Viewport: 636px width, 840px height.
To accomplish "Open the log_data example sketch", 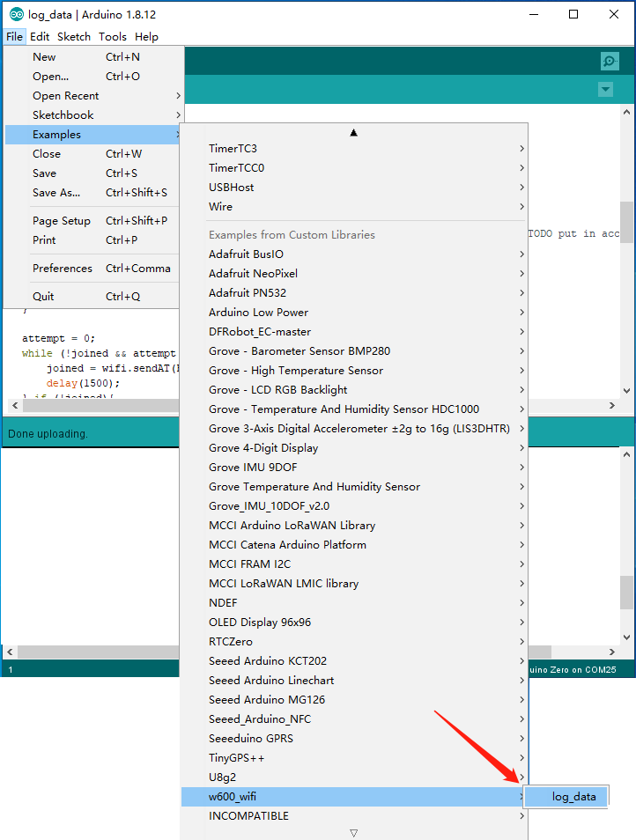I will 566,797.
